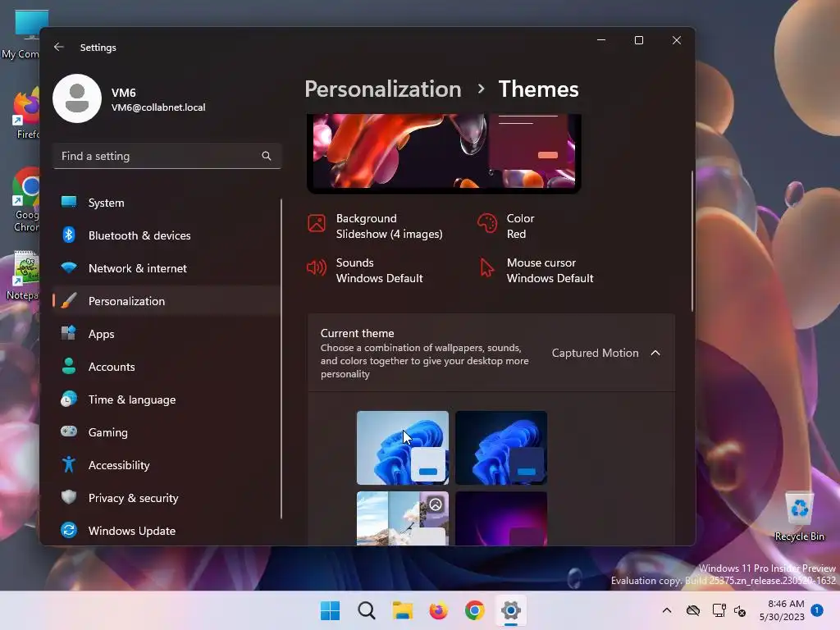Open the notification badge in tray
The height and width of the screenshot is (630, 840).
point(817,609)
